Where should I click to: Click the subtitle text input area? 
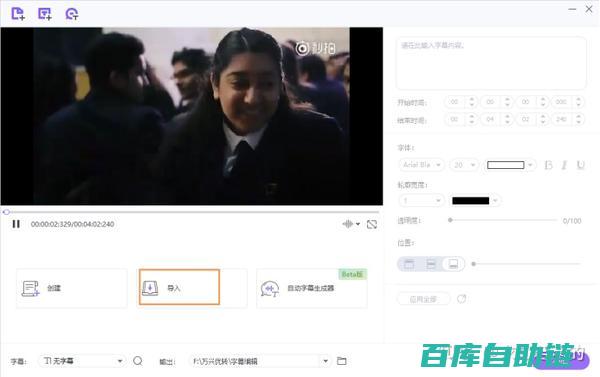coord(491,63)
